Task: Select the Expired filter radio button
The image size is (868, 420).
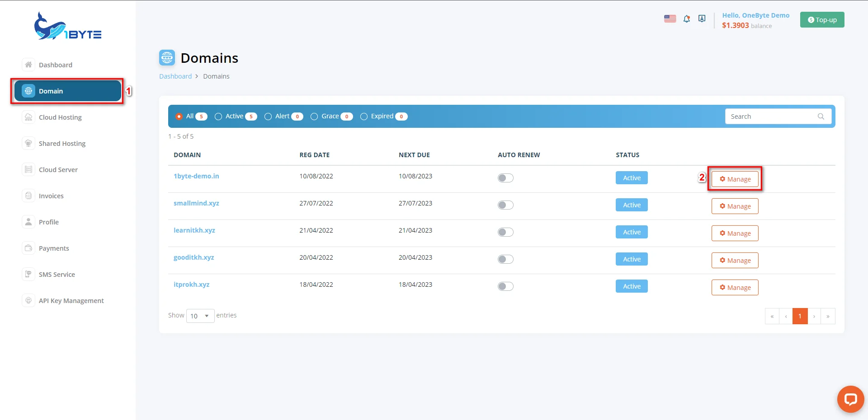Action: pyautogui.click(x=363, y=116)
